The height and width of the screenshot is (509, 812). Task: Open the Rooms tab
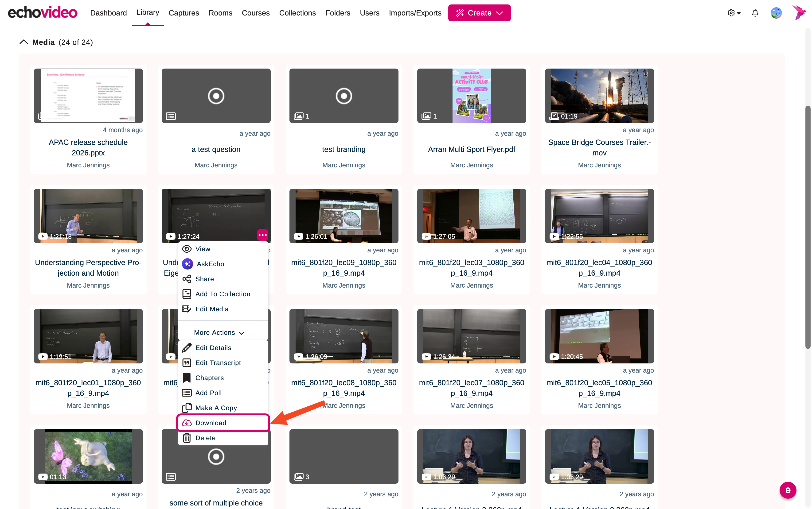[220, 13]
